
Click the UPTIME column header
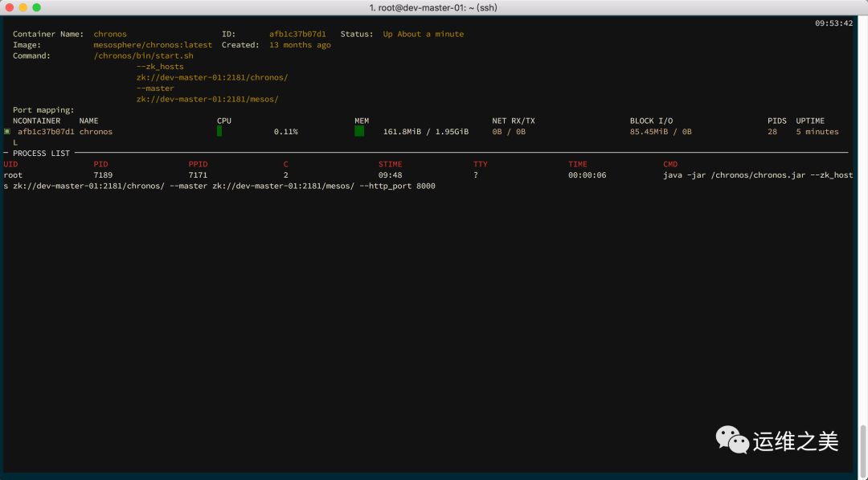(x=810, y=121)
